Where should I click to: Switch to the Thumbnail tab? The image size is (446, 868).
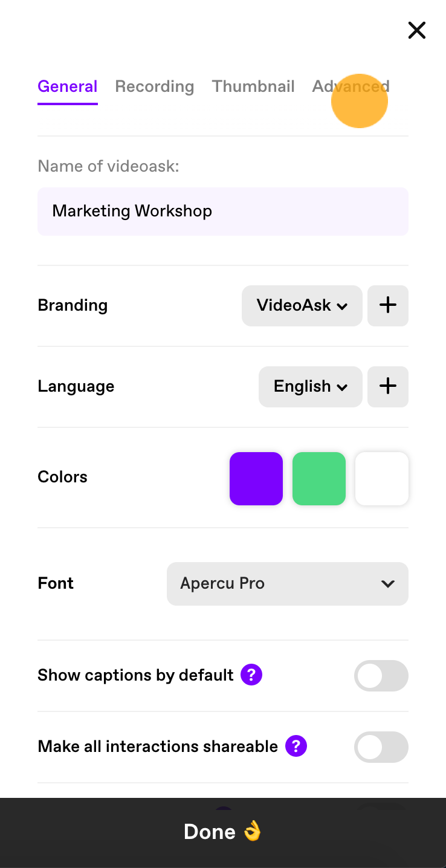coord(253,86)
